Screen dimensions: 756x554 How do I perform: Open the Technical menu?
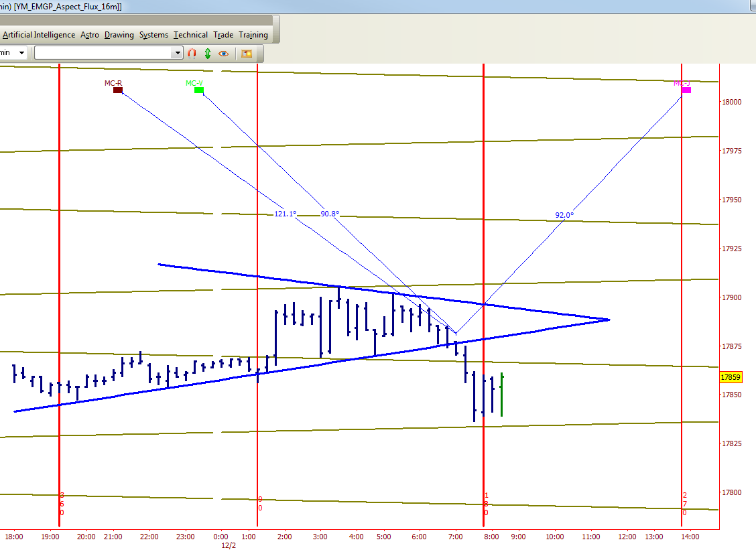190,35
